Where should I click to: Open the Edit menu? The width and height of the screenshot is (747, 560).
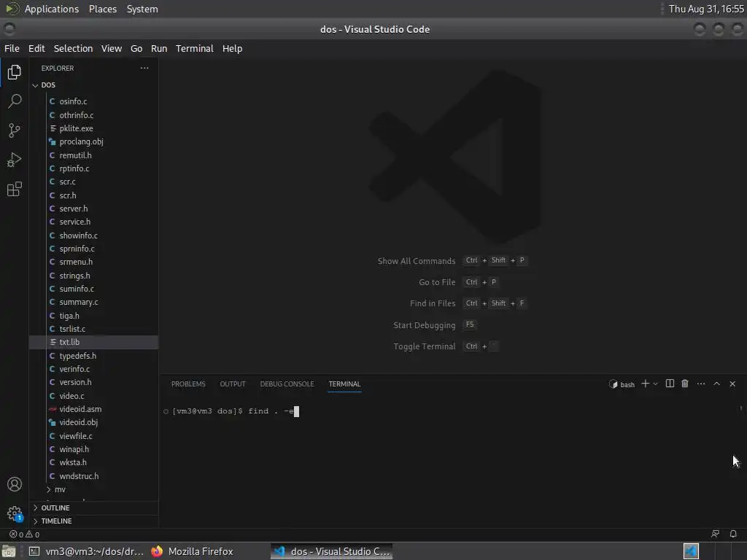click(36, 49)
